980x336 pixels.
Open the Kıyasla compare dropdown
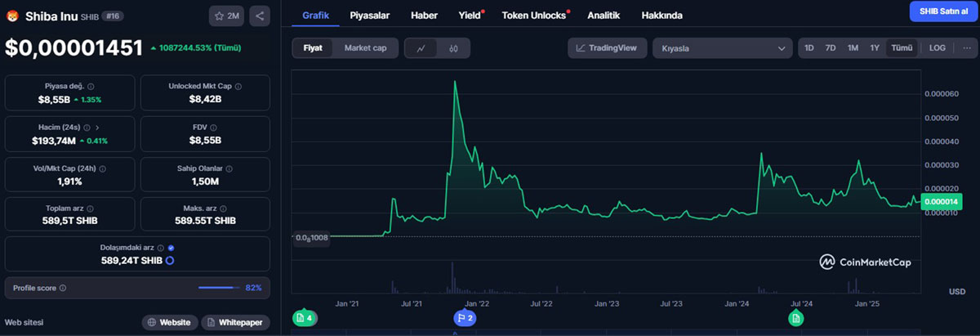722,48
